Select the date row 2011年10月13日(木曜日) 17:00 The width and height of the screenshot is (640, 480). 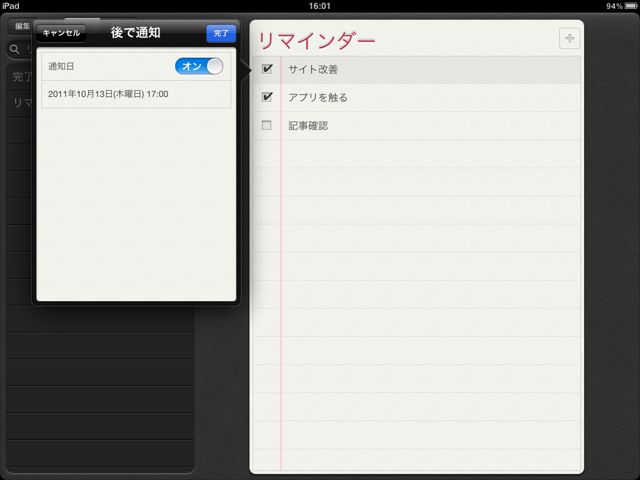pos(136,94)
